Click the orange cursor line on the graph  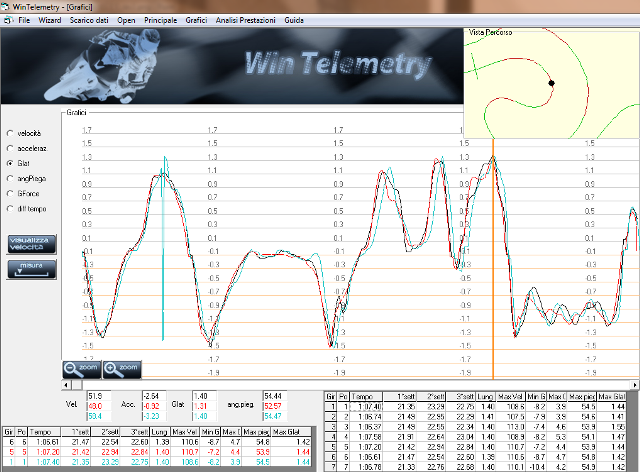click(493, 259)
